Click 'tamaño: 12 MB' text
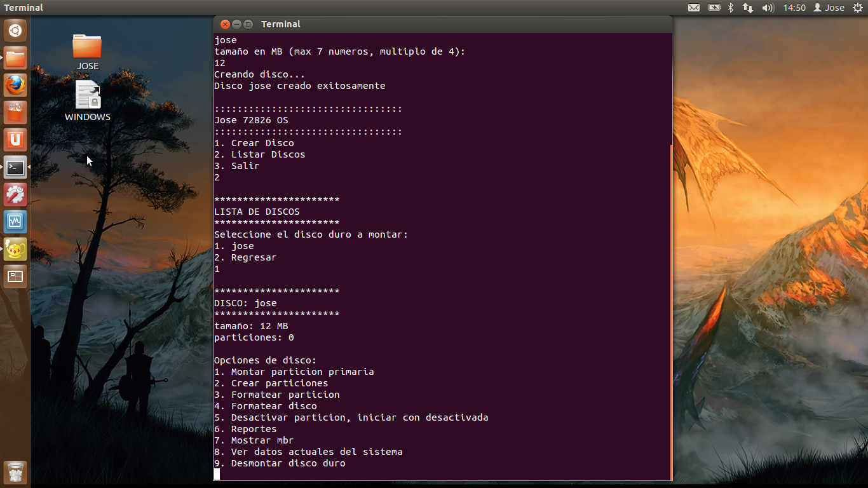The height and width of the screenshot is (488, 868). coord(251,326)
